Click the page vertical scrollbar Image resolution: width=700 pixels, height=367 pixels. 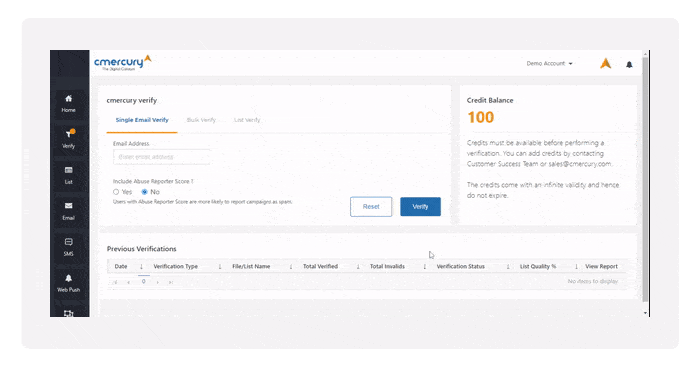(x=645, y=179)
